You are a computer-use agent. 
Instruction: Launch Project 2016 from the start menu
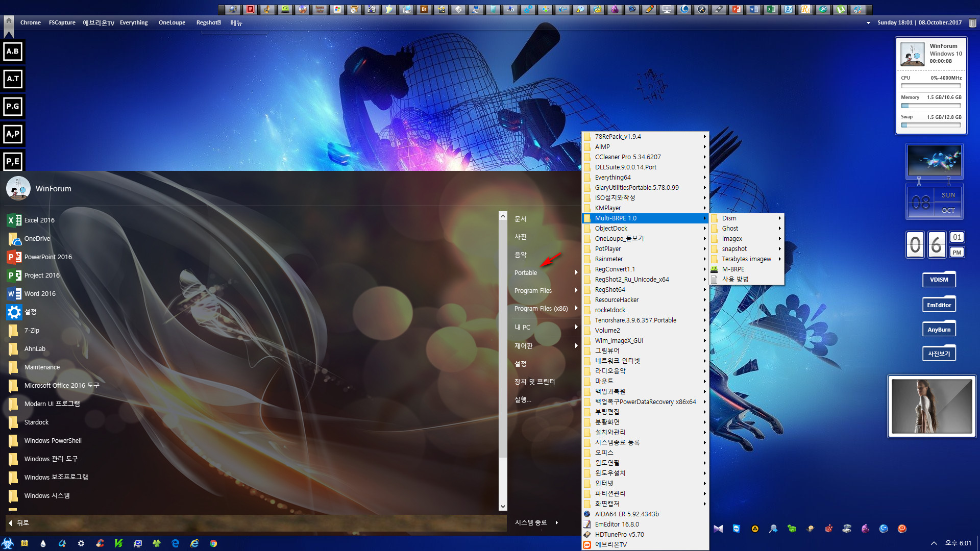tap(34, 275)
